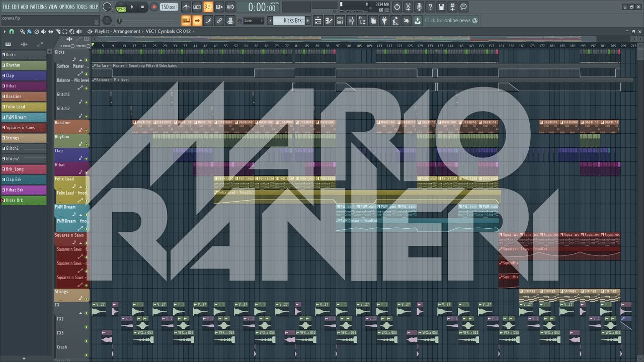
Task: Enable the STRETCH checkbox
Action: tap(89, 46)
